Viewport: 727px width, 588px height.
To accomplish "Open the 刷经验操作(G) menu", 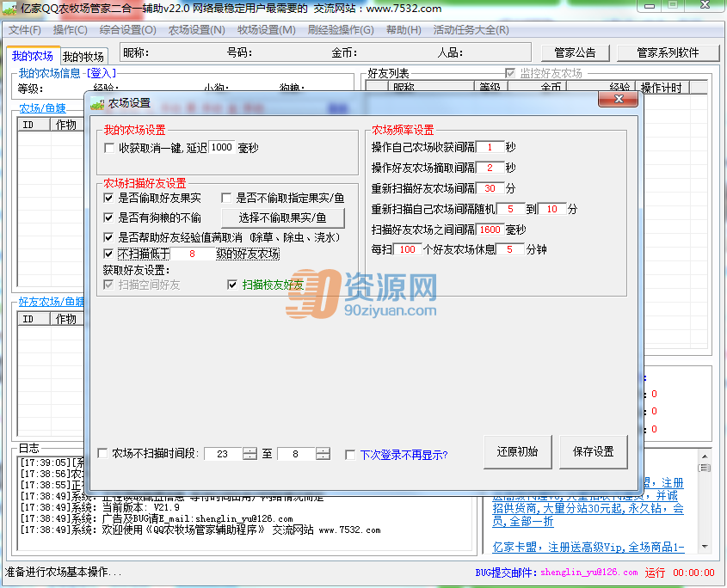I will coord(341,30).
